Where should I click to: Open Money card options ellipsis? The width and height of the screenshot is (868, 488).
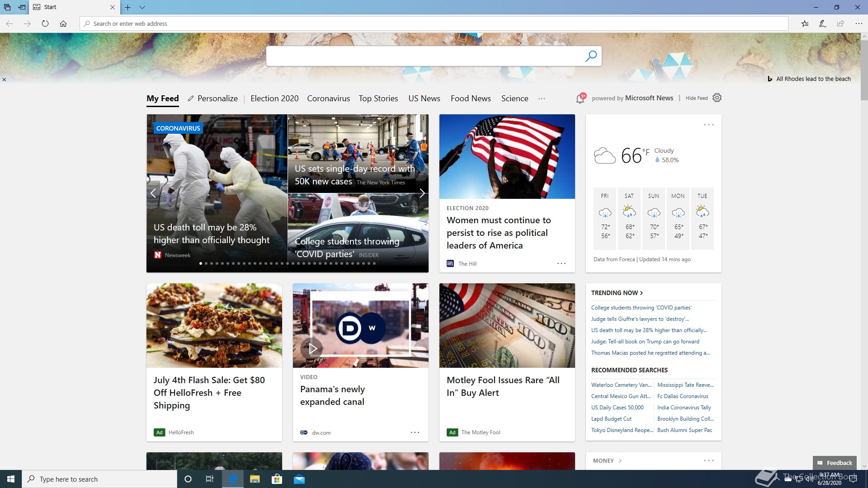click(x=709, y=460)
